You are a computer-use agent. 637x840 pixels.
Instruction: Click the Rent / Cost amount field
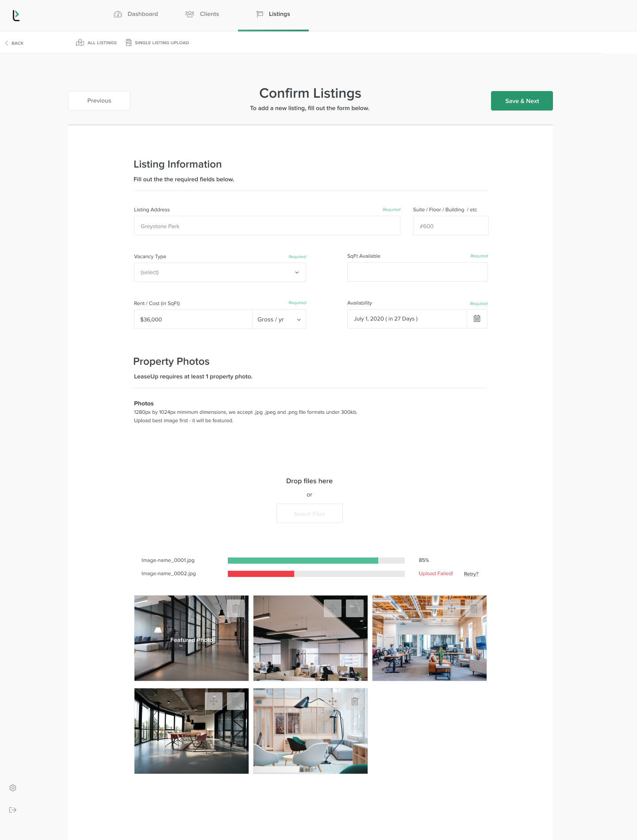193,319
